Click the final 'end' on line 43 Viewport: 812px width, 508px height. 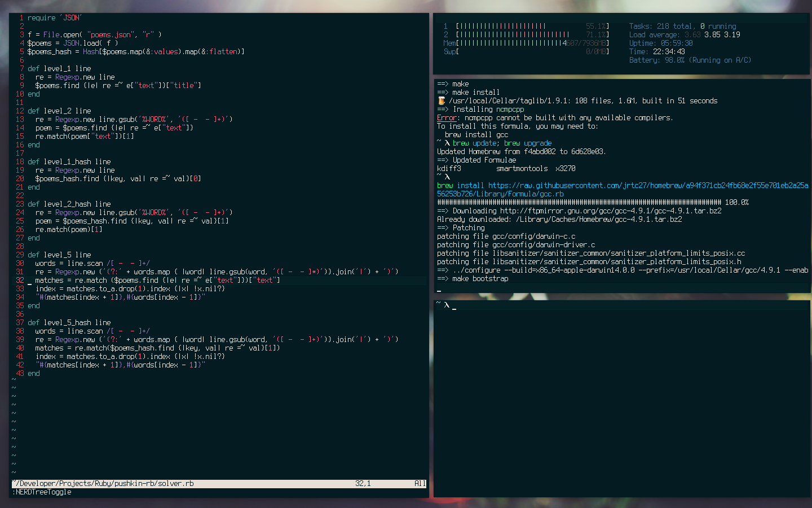pyautogui.click(x=34, y=373)
